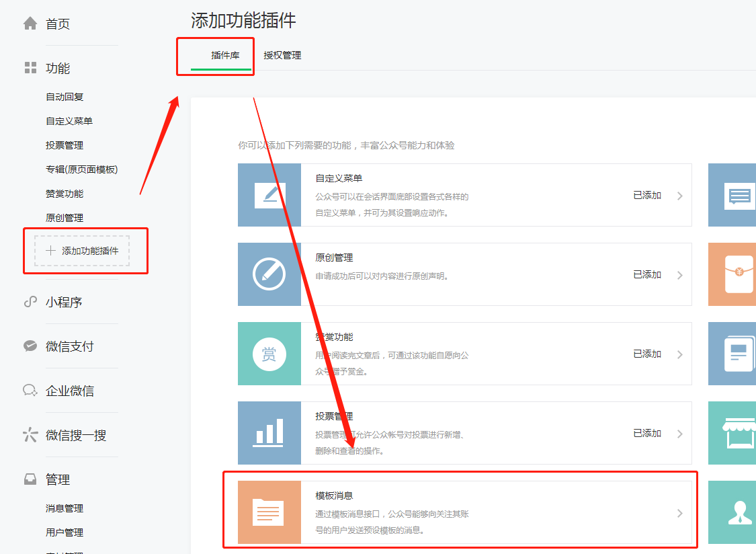Click the search star icon beside 微信搜一搜

tap(30, 435)
